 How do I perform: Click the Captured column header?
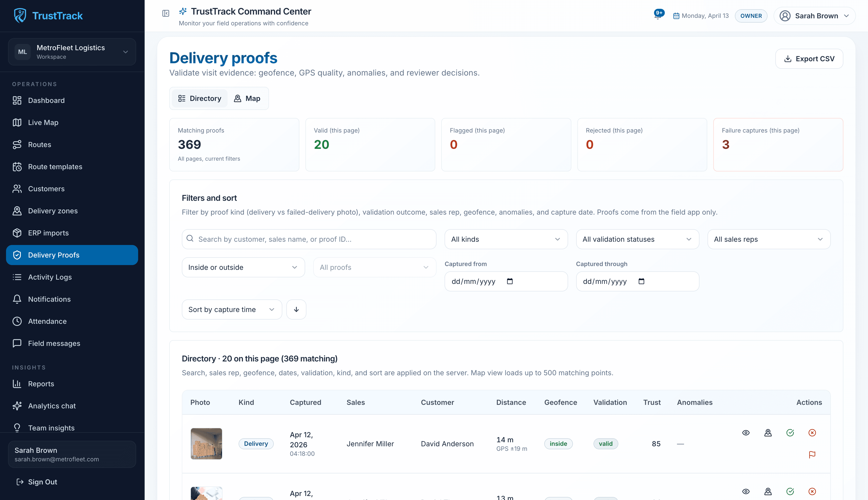305,402
